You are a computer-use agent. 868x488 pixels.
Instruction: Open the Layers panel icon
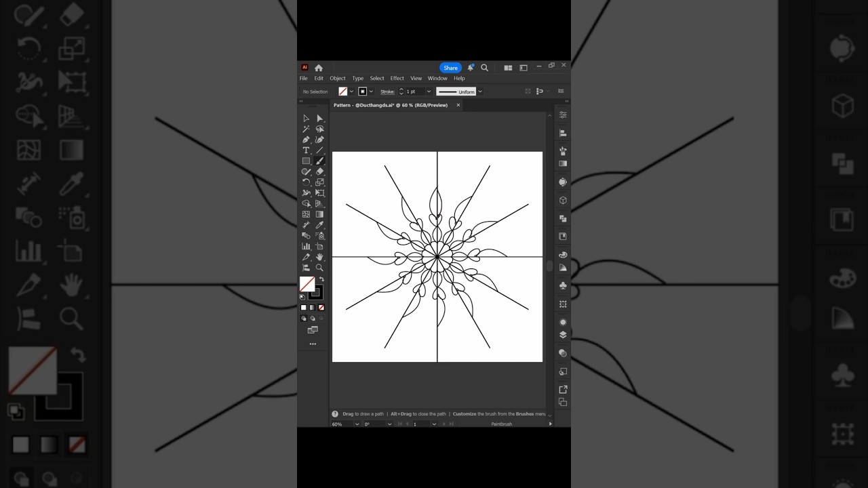click(563, 335)
